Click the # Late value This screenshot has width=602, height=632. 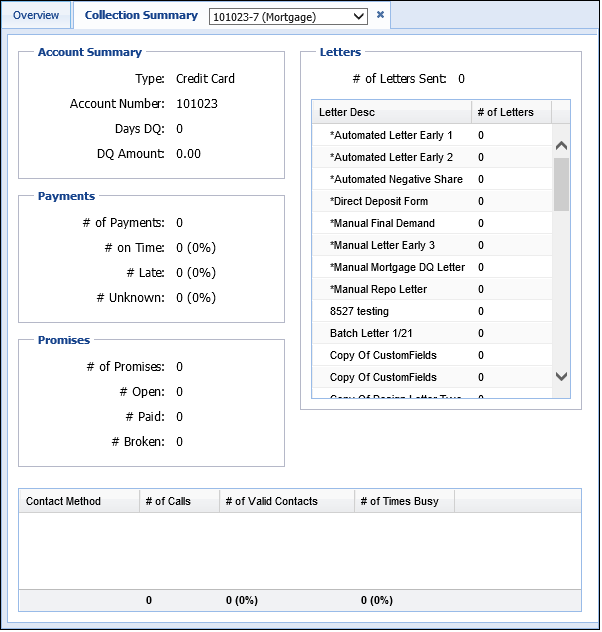[196, 272]
